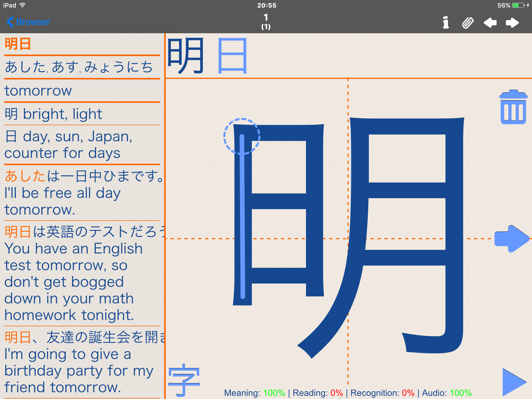This screenshot has width=532, height=399.
Task: Tap the card number 1 (1) title
Action: tap(266, 22)
